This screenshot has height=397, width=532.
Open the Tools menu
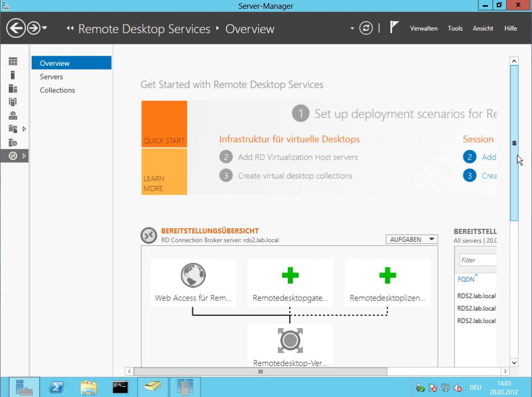[x=455, y=29]
